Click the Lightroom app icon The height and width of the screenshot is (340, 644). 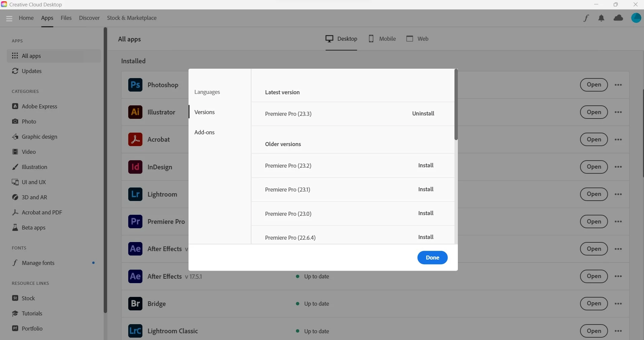pos(135,194)
